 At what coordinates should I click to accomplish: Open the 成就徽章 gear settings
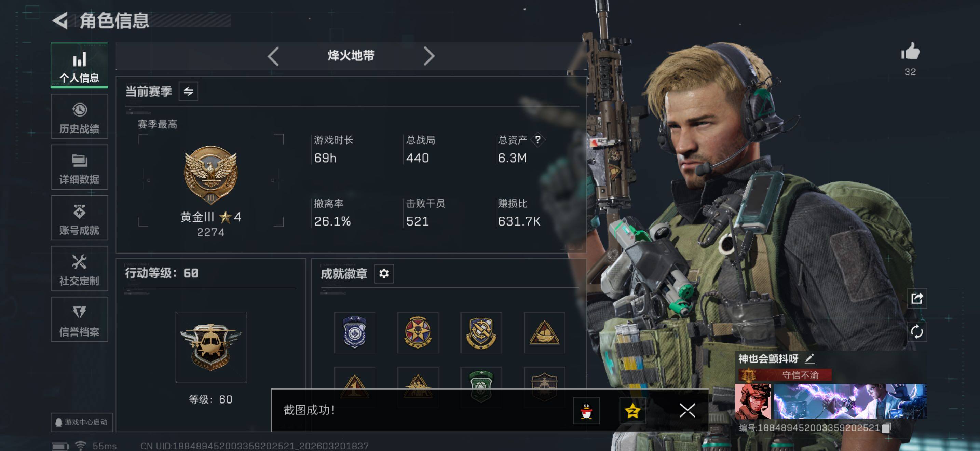(383, 273)
